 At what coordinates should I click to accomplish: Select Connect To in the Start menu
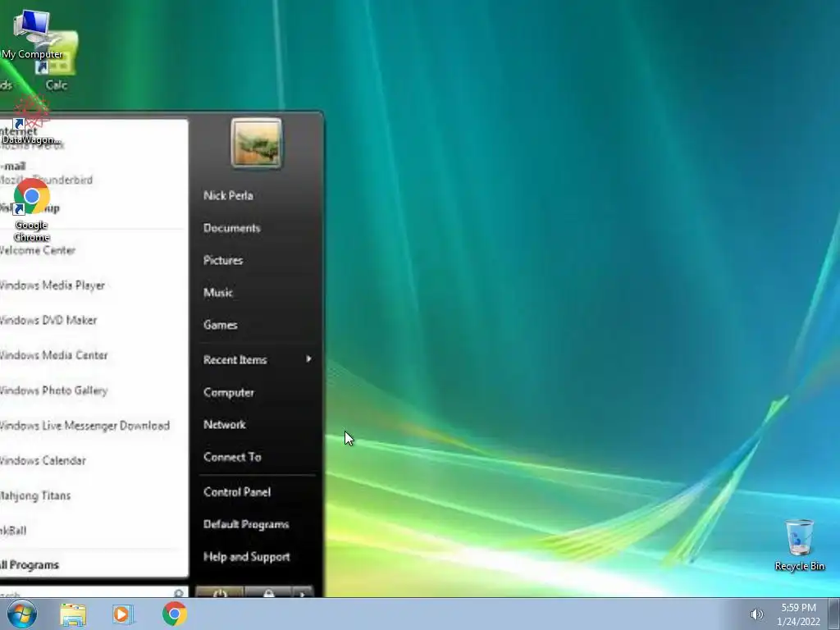tap(232, 457)
